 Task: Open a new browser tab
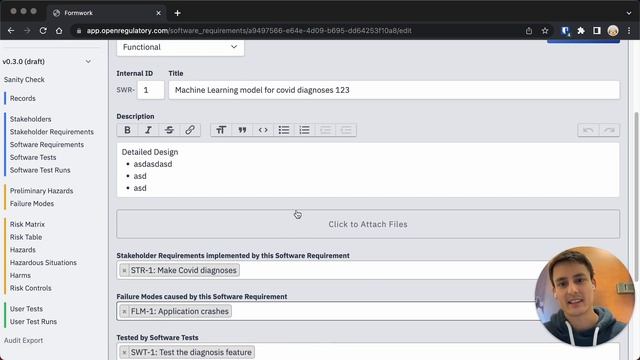pos(178,13)
